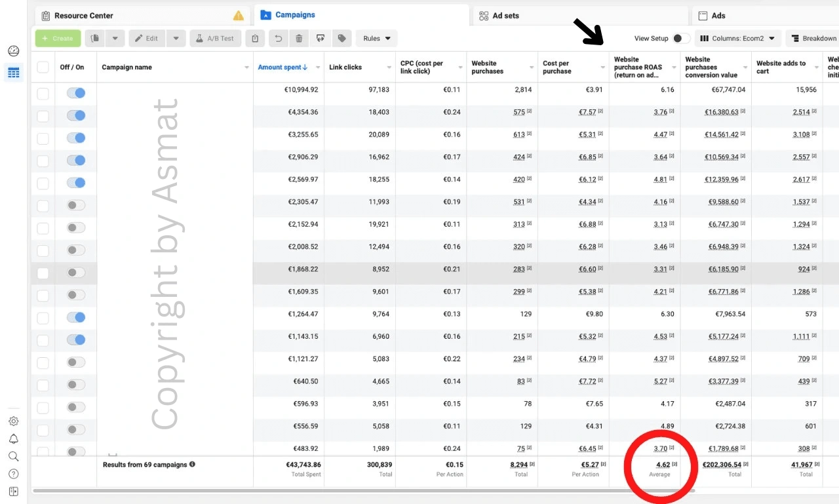Open the Columns: Ecom2 dropdown
This screenshot has width=839, height=504.
[738, 39]
